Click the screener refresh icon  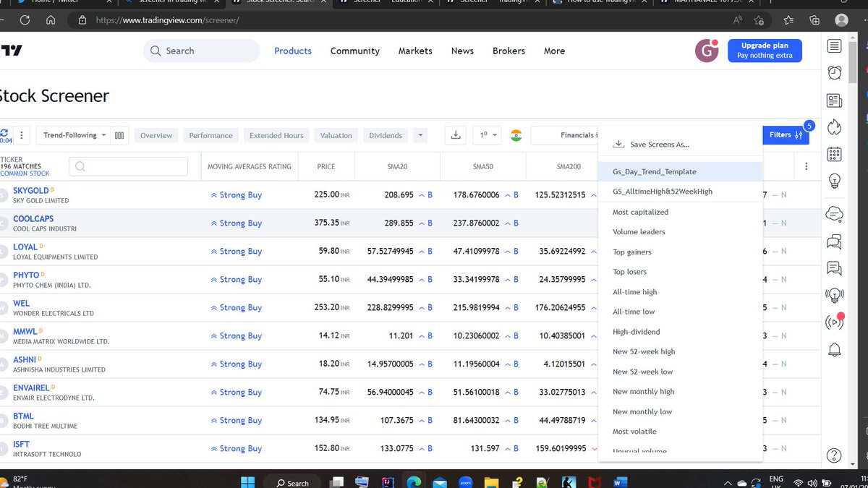(6, 132)
